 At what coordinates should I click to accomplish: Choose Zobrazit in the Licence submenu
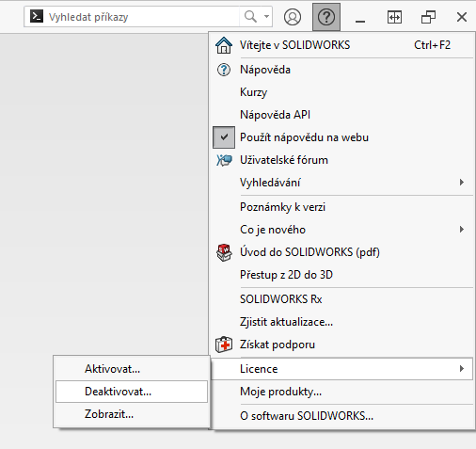point(132,414)
